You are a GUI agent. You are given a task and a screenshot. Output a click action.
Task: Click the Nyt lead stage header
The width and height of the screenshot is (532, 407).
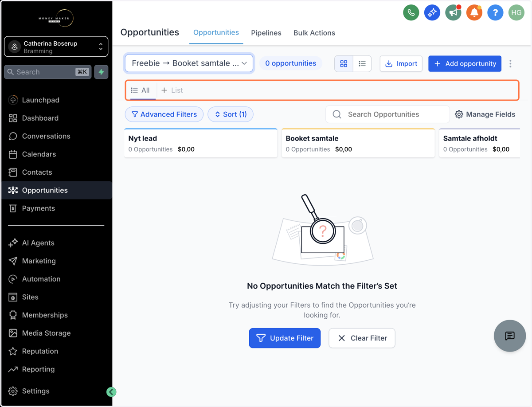coord(201,143)
